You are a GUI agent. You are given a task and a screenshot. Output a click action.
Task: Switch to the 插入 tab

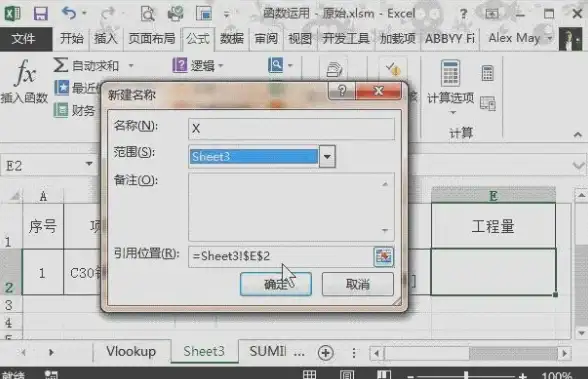(x=106, y=38)
